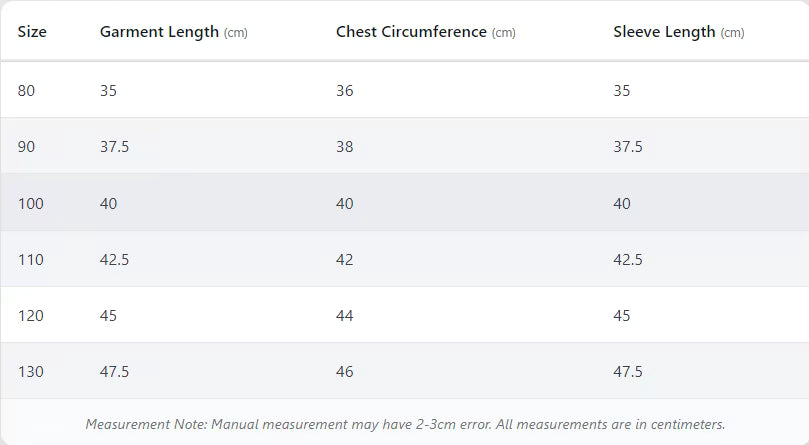
Task: Select the highlighted size 100 row
Action: click(x=404, y=202)
